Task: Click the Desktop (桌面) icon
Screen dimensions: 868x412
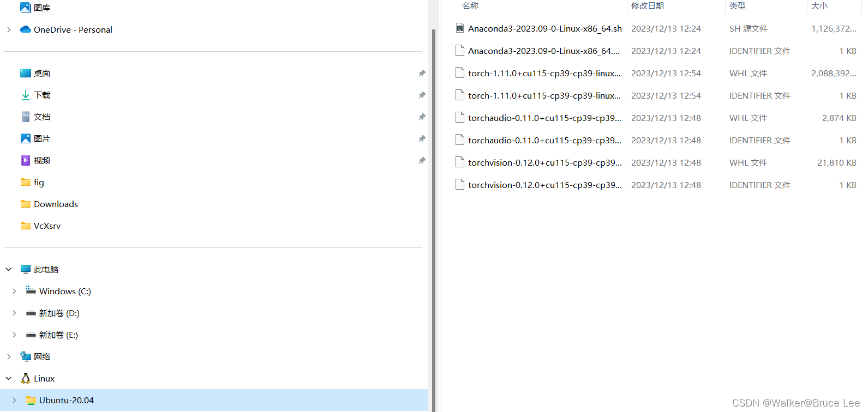Action: (25, 73)
